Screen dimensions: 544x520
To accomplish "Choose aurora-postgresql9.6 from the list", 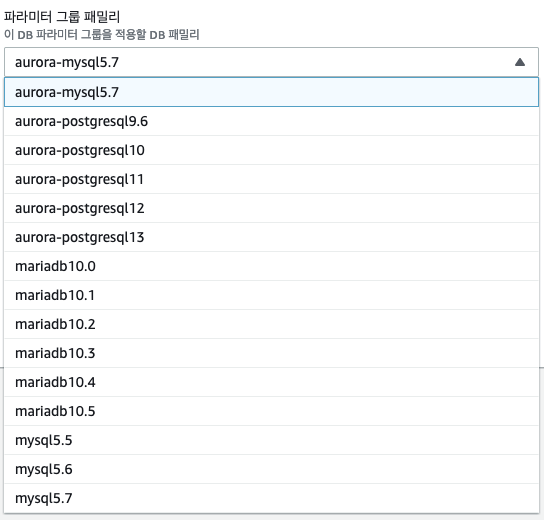I will (x=271, y=121).
